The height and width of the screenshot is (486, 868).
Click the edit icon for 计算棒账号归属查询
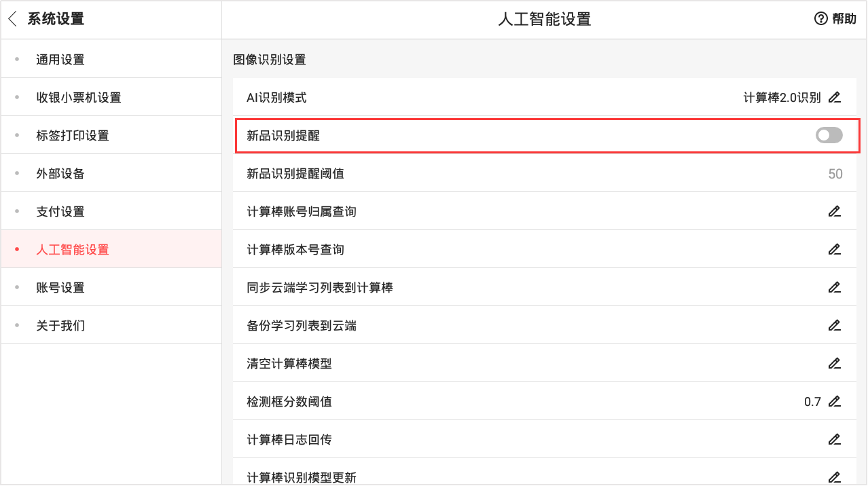[835, 211]
